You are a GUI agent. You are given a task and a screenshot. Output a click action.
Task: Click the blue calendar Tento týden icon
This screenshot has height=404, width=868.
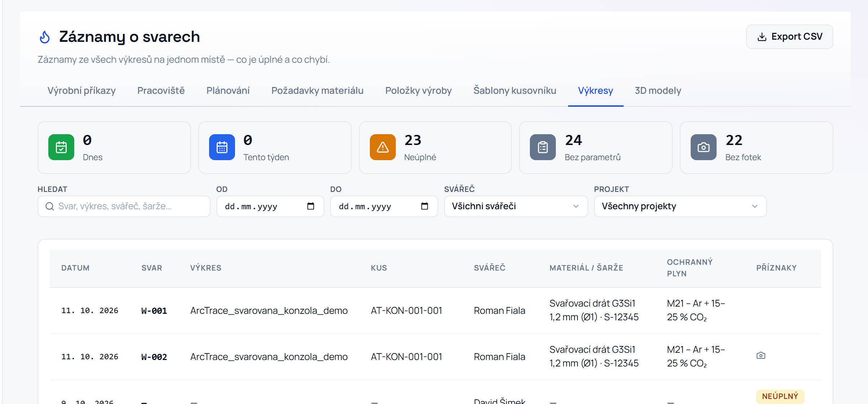point(222,147)
